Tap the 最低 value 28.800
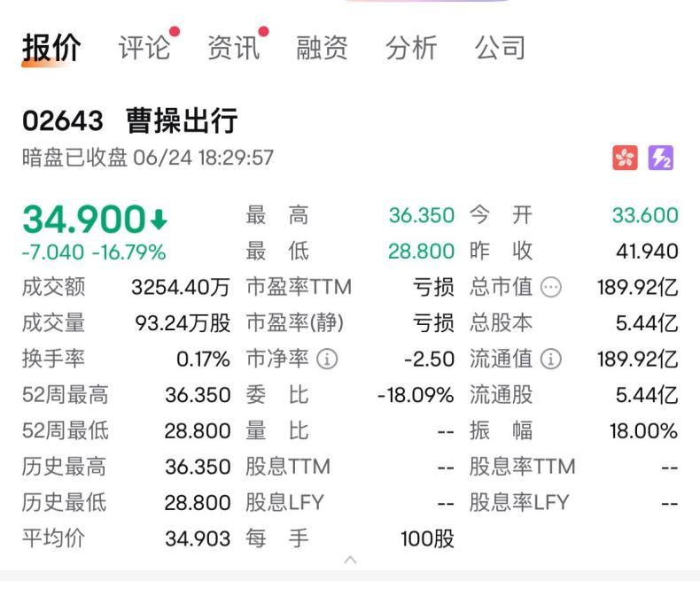This screenshot has width=700, height=596. (x=421, y=252)
